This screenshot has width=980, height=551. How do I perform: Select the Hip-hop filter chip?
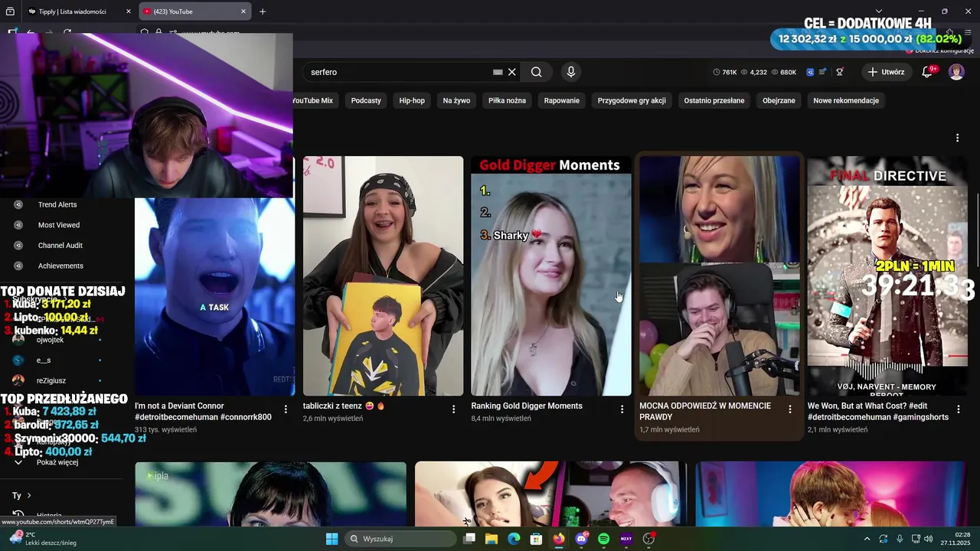click(x=412, y=100)
